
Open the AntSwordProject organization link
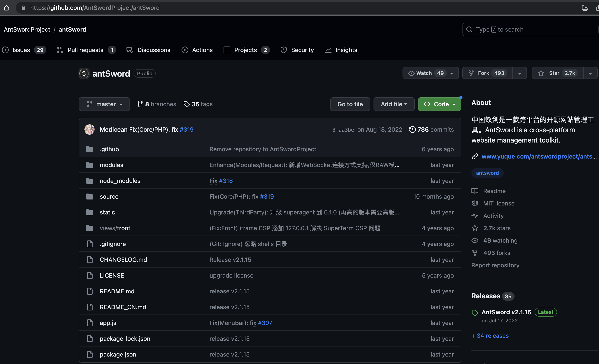[x=27, y=29]
